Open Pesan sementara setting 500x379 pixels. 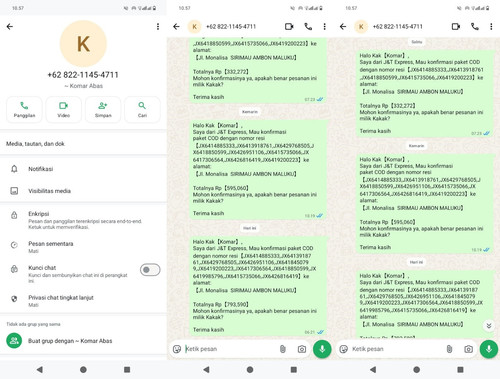coord(83,247)
